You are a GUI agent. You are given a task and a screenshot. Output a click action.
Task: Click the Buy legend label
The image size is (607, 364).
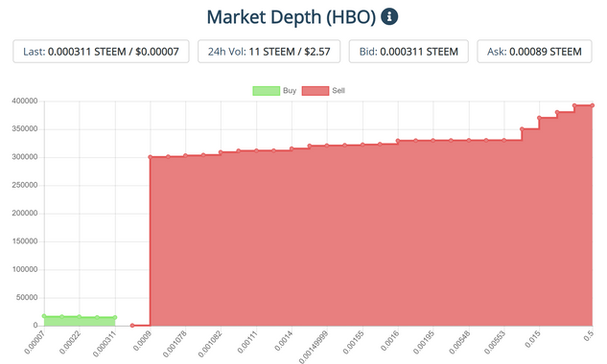(290, 90)
